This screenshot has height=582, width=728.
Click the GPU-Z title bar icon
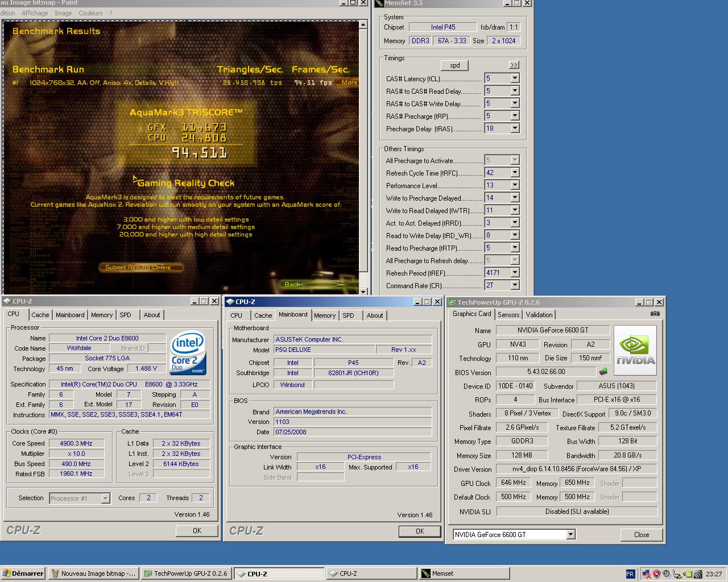click(452, 302)
